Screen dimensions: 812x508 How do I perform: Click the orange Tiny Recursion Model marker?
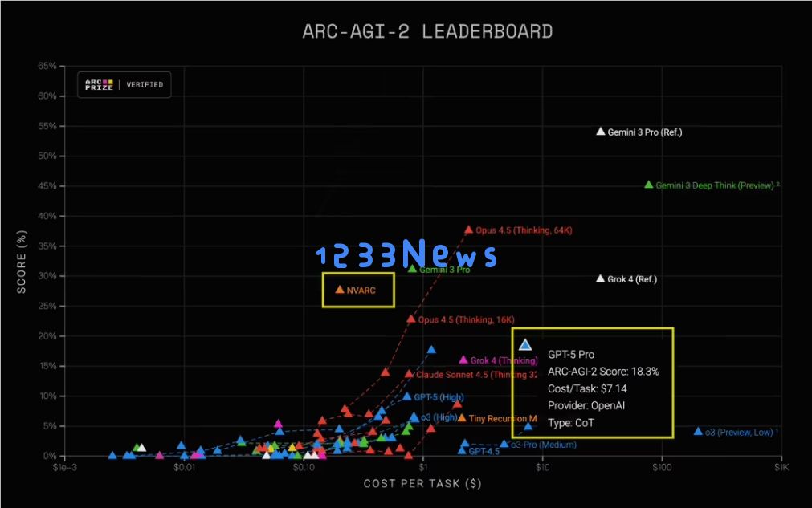pyautogui.click(x=462, y=418)
